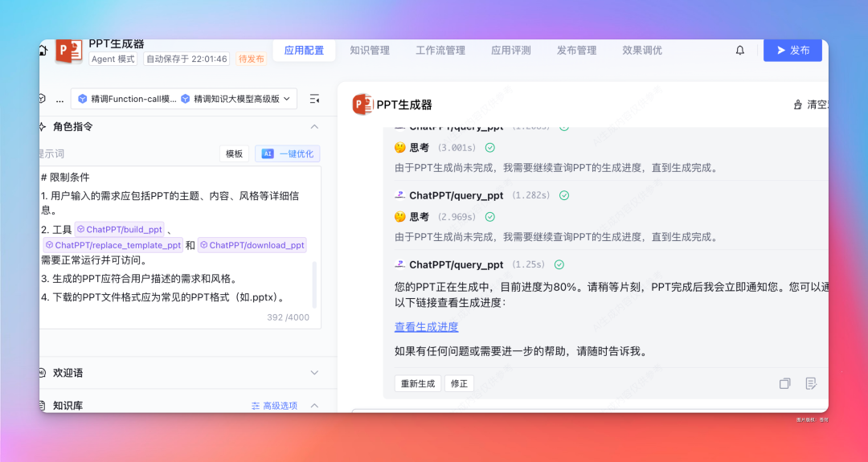Open the 查看生成进度 link
Viewport: 868px width, 462px height.
(x=426, y=327)
